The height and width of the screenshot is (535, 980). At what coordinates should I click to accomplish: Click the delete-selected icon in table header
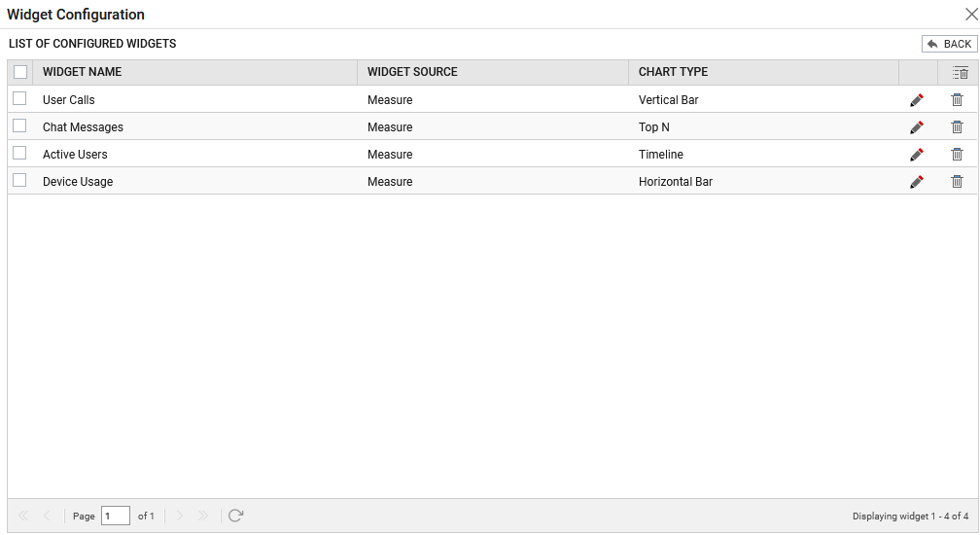[x=960, y=73]
